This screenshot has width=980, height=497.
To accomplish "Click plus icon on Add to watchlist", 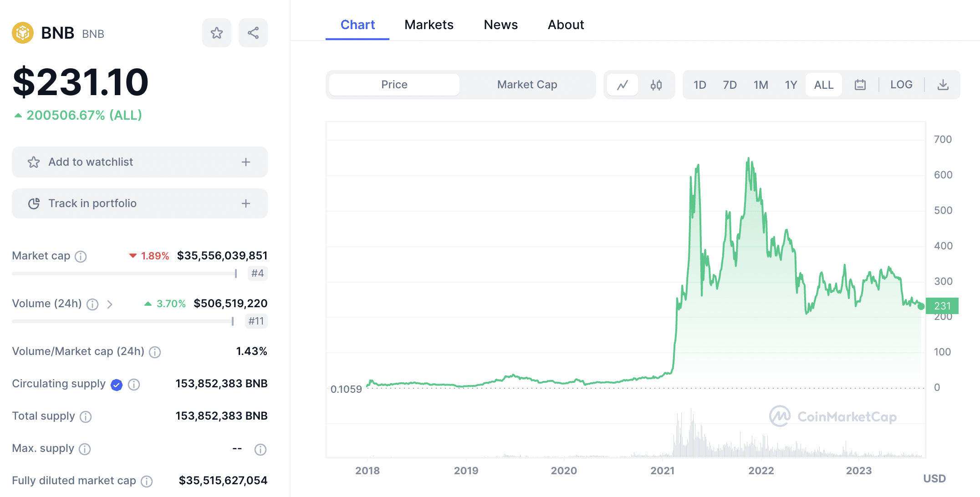I will pos(246,162).
